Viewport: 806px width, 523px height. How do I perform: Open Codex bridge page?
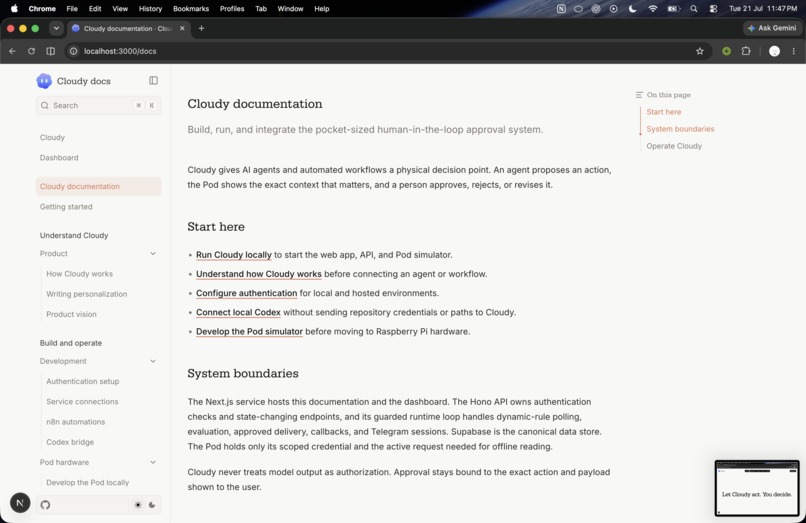coord(70,442)
